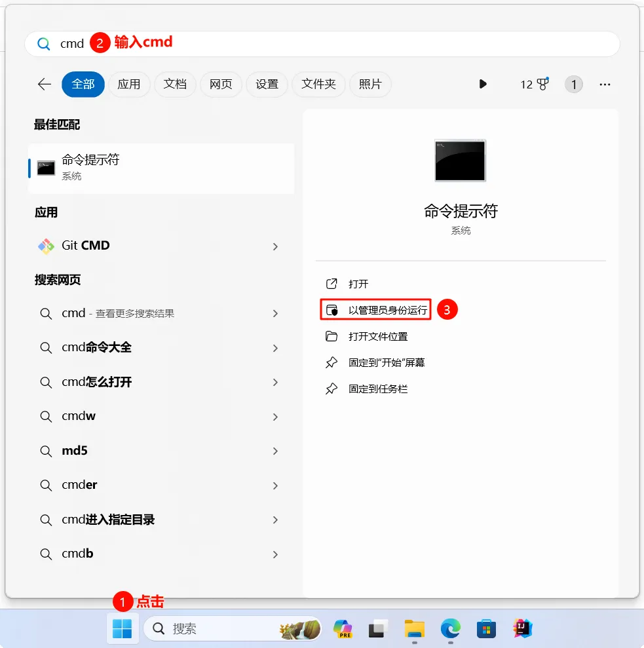644x648 pixels.
Task: Click the magnifier icon next to cmder
Action: click(46, 485)
